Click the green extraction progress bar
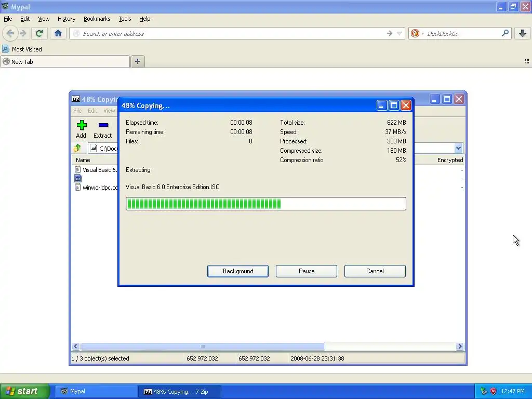 pyautogui.click(x=265, y=204)
